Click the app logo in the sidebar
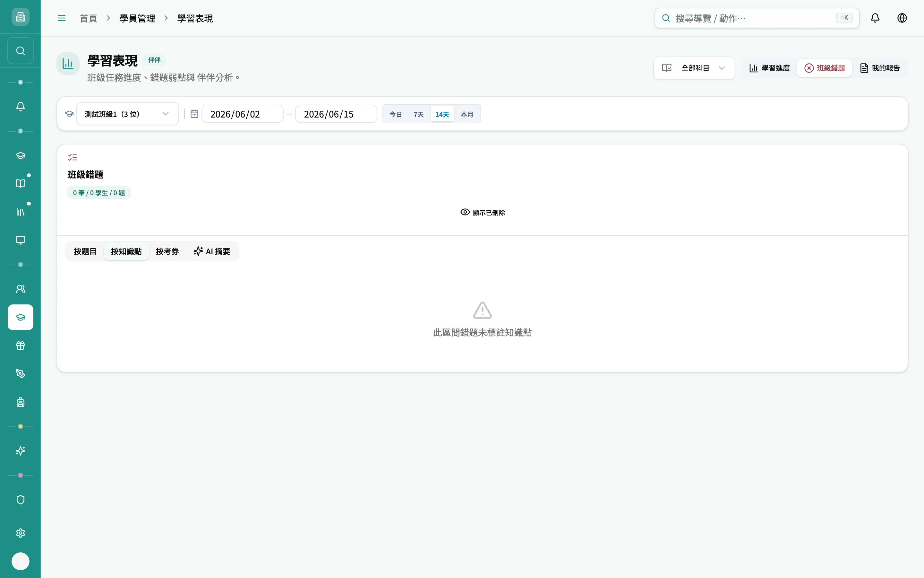Viewport: 924px width, 578px height. point(20,17)
